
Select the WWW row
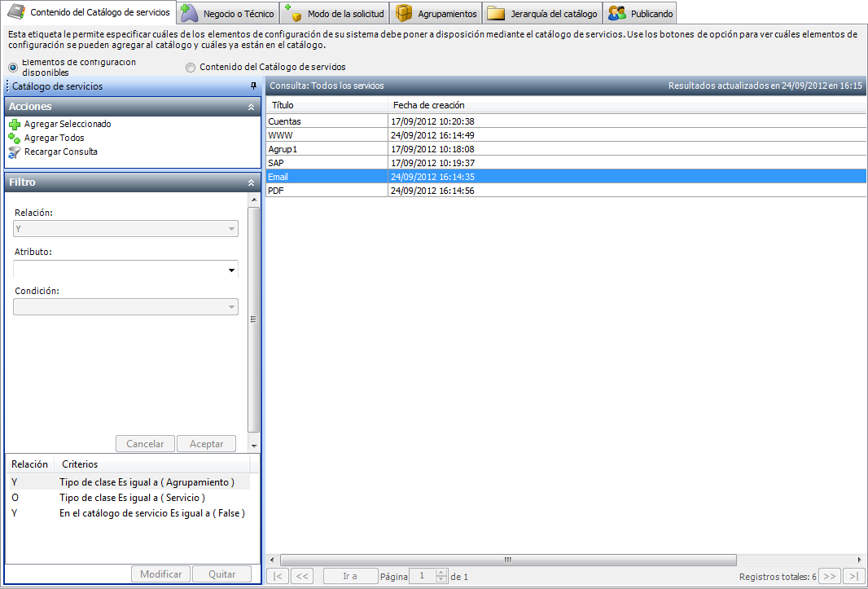click(x=566, y=135)
